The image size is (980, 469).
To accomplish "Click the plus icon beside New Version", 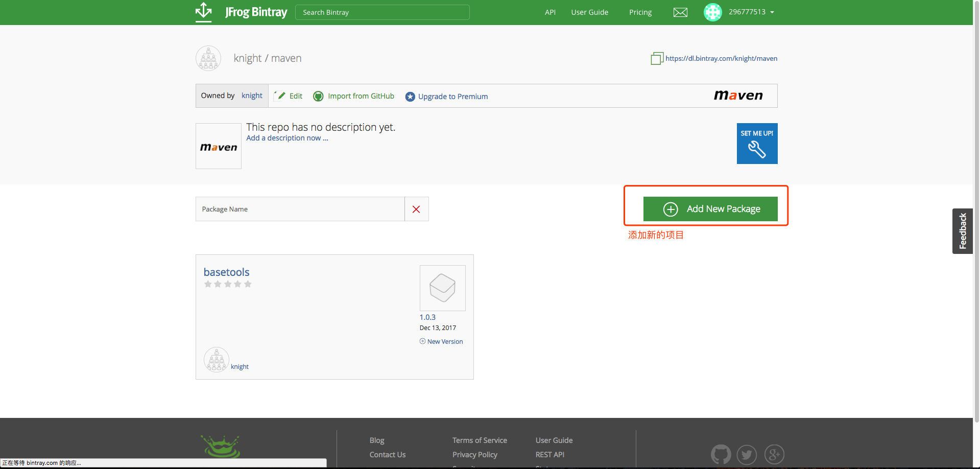I will (422, 341).
